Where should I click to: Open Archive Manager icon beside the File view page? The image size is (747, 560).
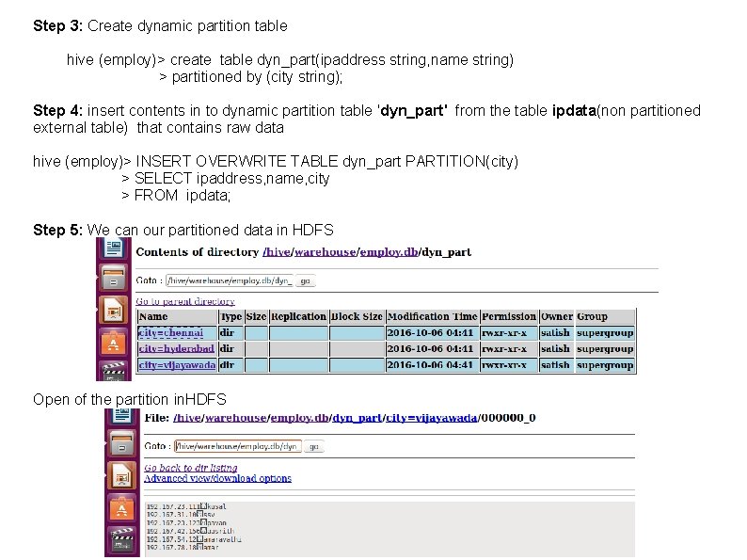[122, 442]
